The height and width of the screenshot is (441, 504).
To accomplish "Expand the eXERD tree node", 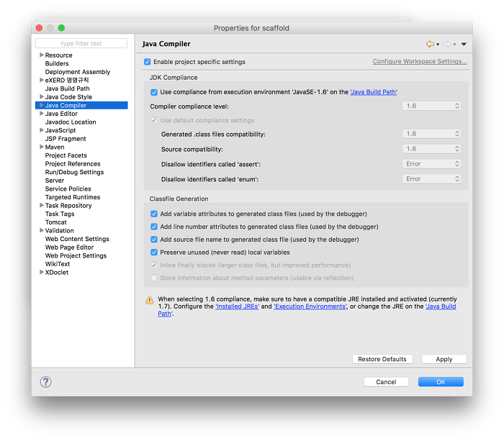I will coord(42,80).
